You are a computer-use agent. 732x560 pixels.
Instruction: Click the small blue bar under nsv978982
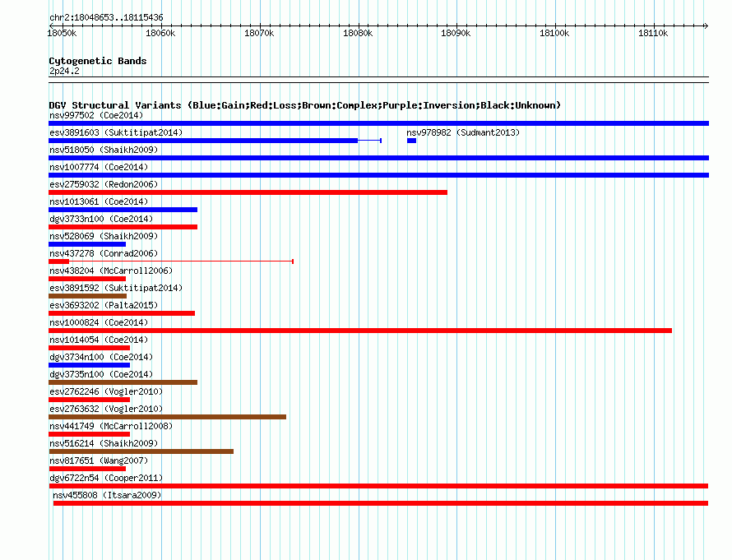tap(411, 141)
